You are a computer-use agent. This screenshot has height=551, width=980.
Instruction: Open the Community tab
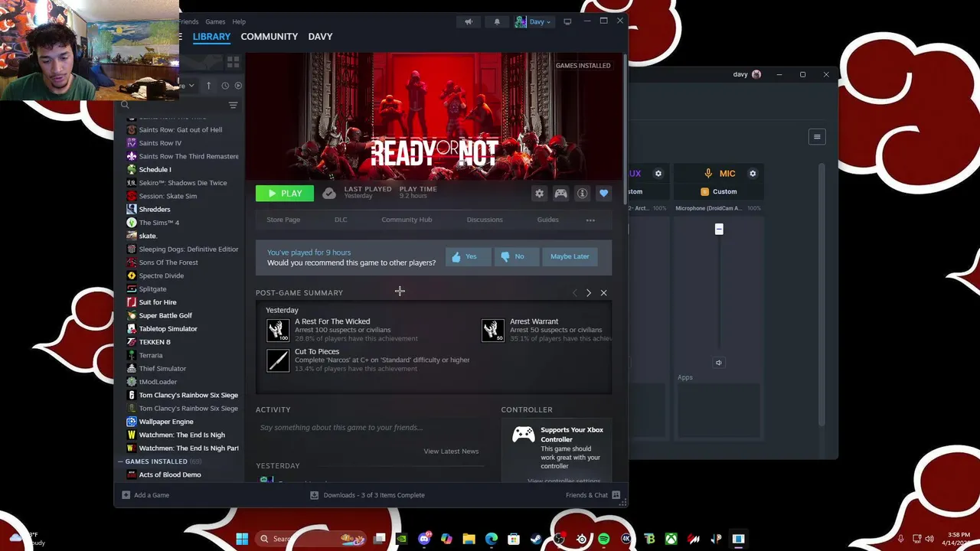point(269,37)
